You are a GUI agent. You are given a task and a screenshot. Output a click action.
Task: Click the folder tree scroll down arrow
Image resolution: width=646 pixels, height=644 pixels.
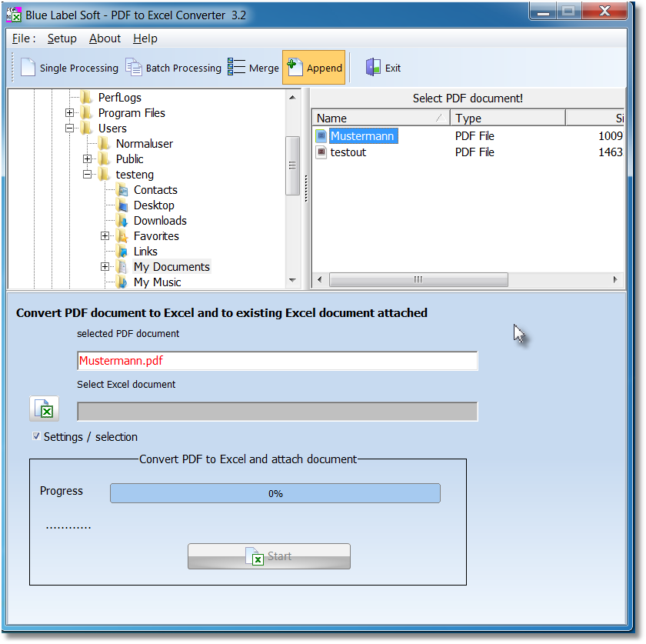292,280
